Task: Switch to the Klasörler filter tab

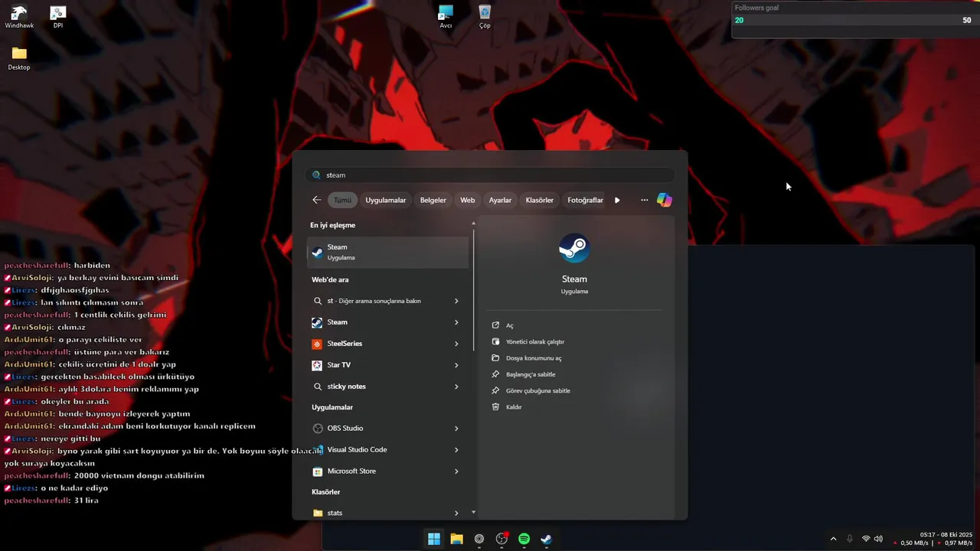Action: 539,200
